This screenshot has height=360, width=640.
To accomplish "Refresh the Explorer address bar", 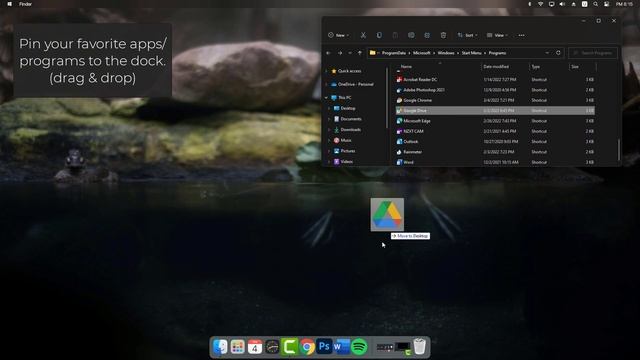I will pyautogui.click(x=558, y=53).
